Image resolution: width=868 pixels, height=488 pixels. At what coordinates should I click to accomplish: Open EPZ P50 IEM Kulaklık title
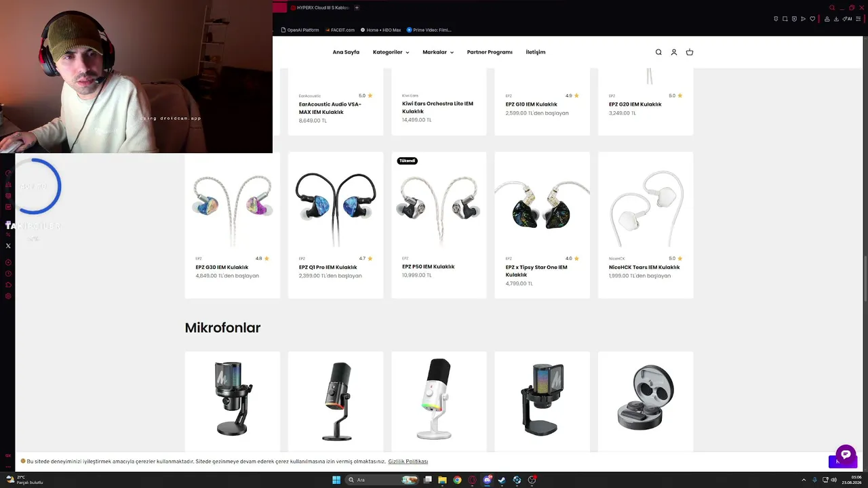428,266
